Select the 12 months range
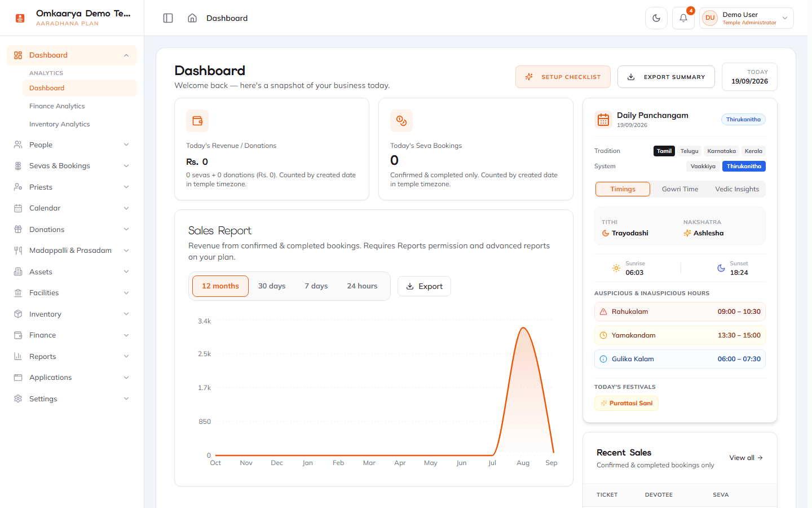The height and width of the screenshot is (508, 812). tap(220, 286)
